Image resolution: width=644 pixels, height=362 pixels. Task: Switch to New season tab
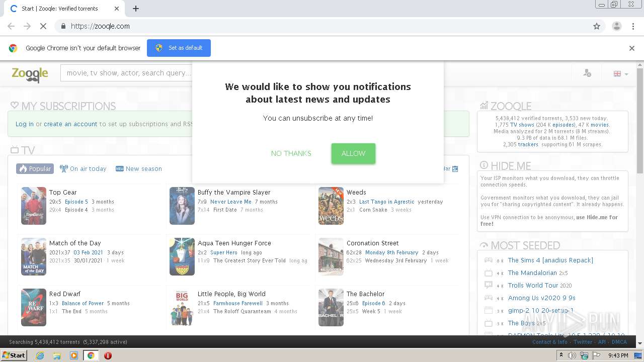click(139, 169)
